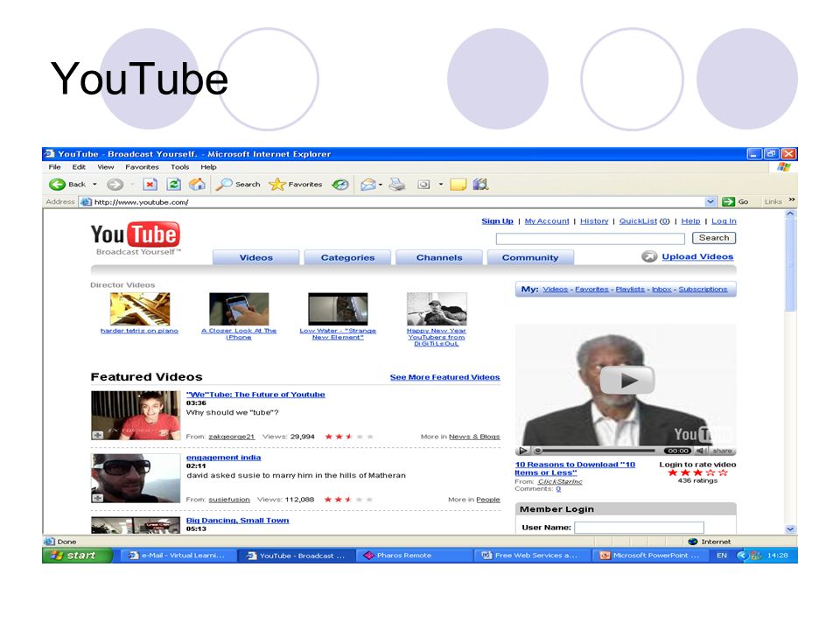Screen dimensions: 840x630
Task: Click the five-star rating under Login to rate
Action: tap(697, 472)
